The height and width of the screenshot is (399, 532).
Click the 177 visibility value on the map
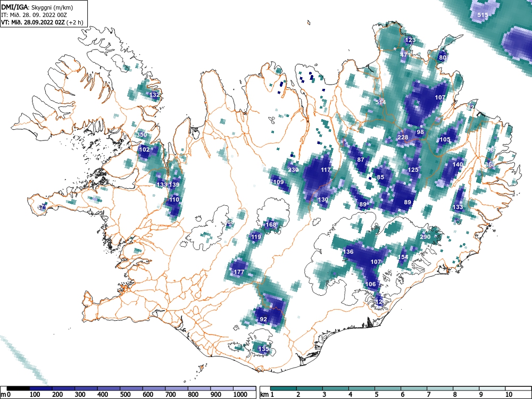click(239, 272)
